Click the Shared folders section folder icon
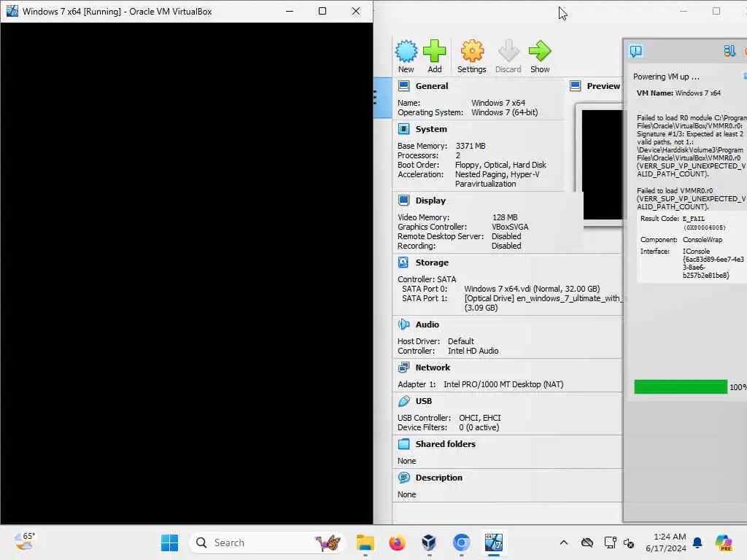The width and height of the screenshot is (747, 560). coord(404,444)
